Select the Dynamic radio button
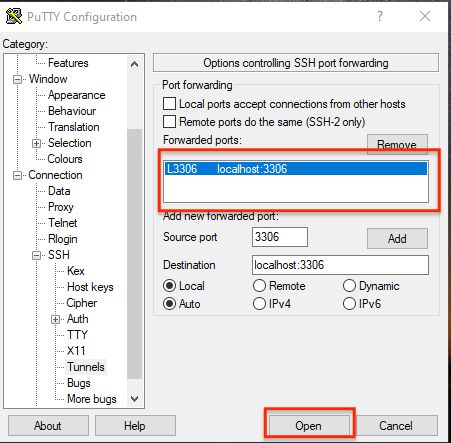 349,286
